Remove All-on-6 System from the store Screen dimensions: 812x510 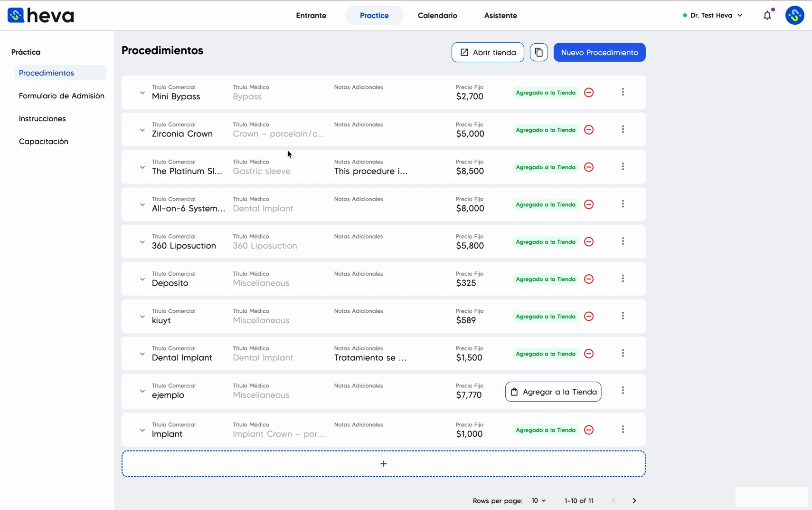(589, 204)
